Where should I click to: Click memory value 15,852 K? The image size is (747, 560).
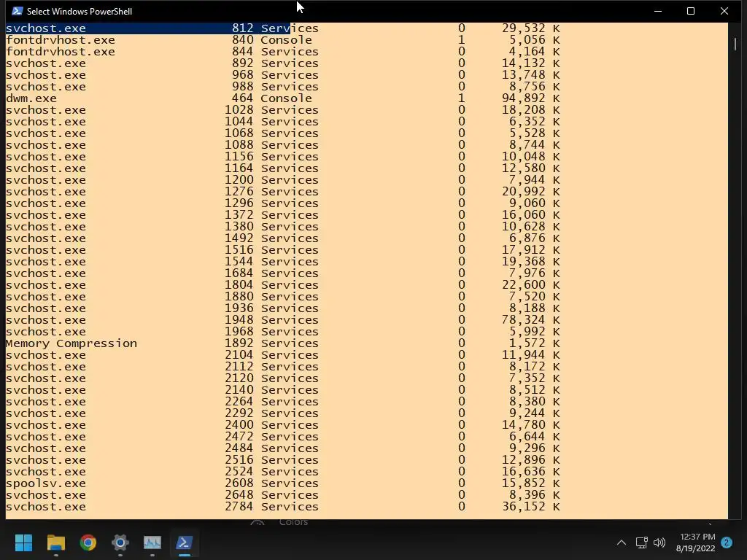click(x=531, y=483)
